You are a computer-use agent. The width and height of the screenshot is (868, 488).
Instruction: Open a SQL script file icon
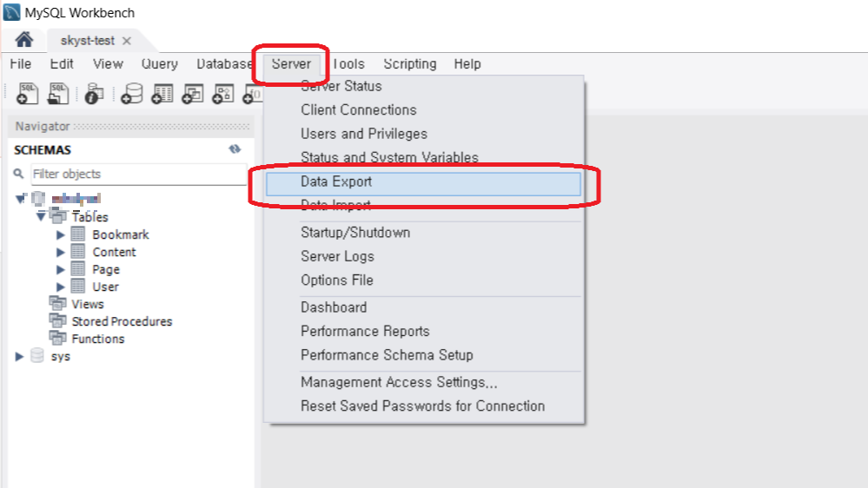coord(57,94)
